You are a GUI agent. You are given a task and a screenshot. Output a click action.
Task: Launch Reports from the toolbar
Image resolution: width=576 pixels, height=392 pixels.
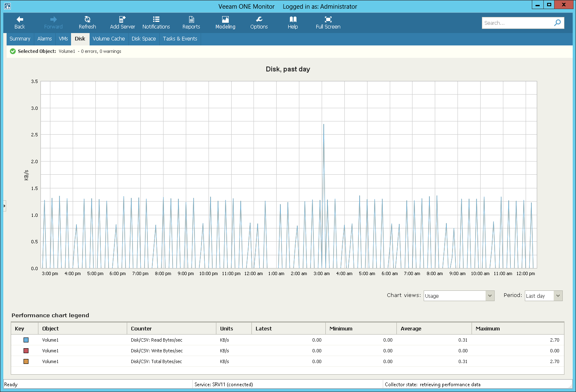(191, 23)
